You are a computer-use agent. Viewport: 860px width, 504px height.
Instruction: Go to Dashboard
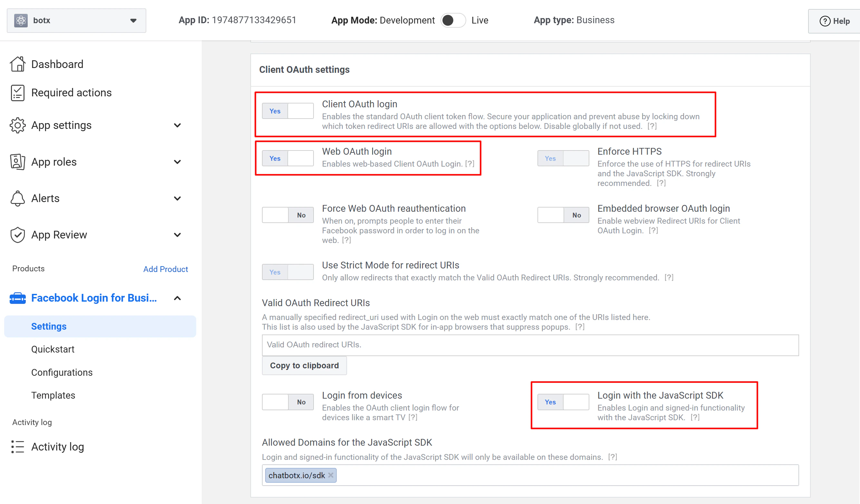pyautogui.click(x=57, y=64)
